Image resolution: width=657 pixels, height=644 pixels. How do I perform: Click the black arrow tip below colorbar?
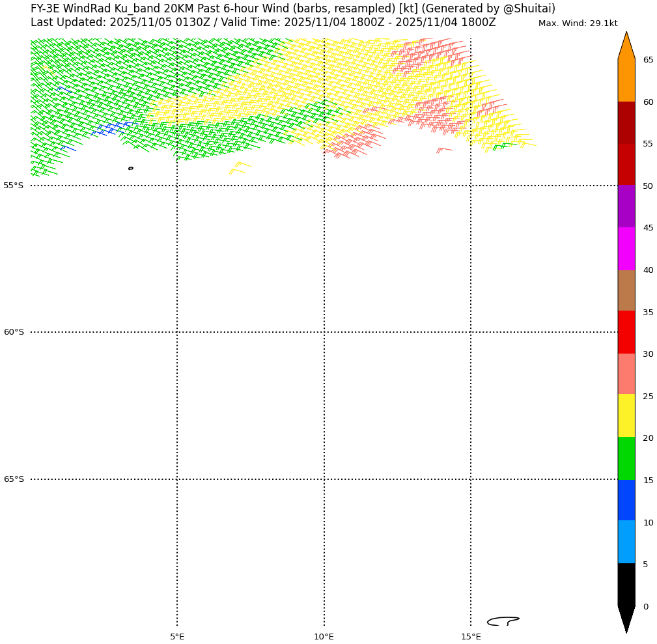tap(626, 619)
